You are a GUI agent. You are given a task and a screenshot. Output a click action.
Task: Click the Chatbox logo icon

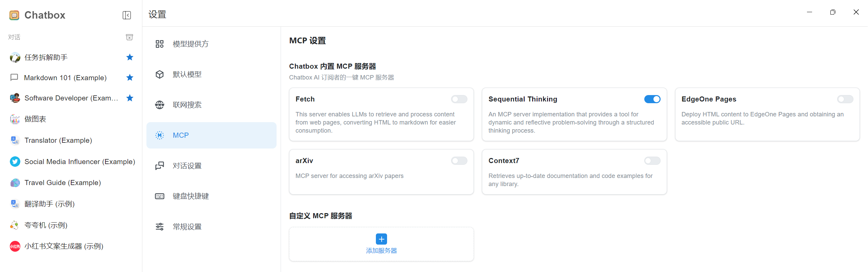[x=14, y=15]
